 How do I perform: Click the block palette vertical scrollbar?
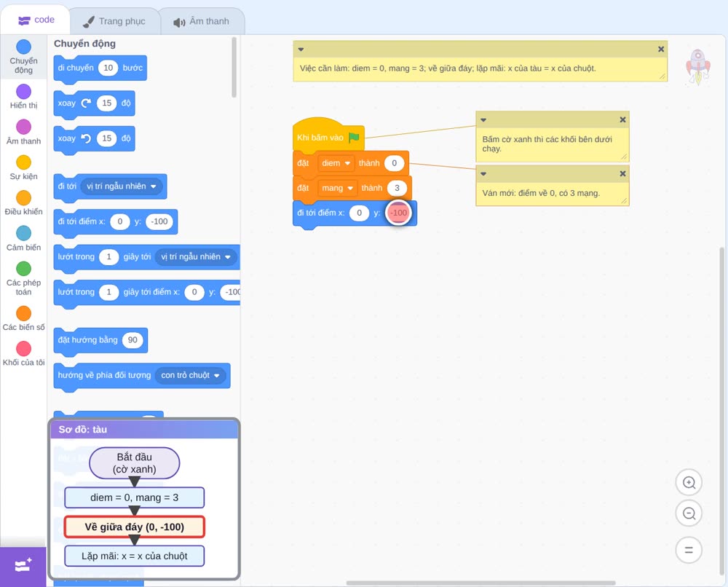point(234,67)
